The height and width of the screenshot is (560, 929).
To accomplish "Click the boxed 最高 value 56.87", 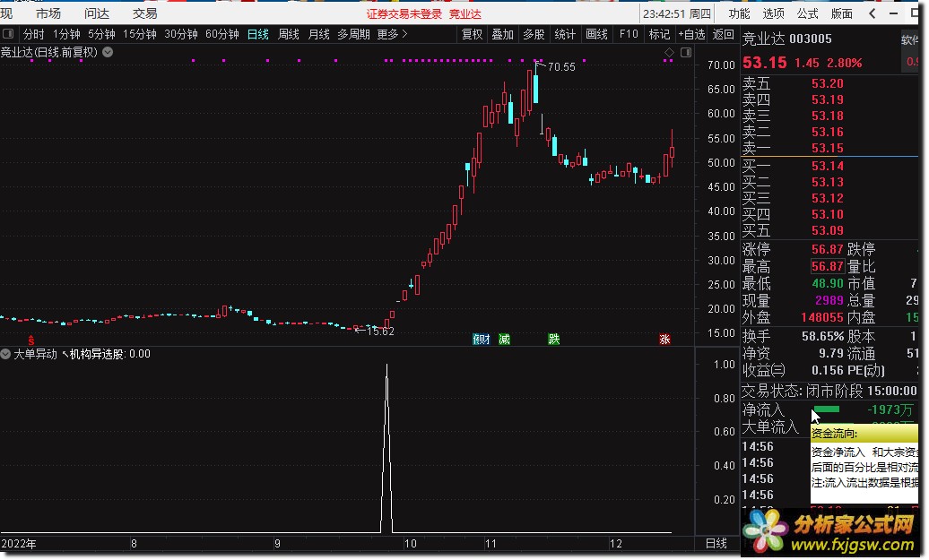I will [x=827, y=266].
